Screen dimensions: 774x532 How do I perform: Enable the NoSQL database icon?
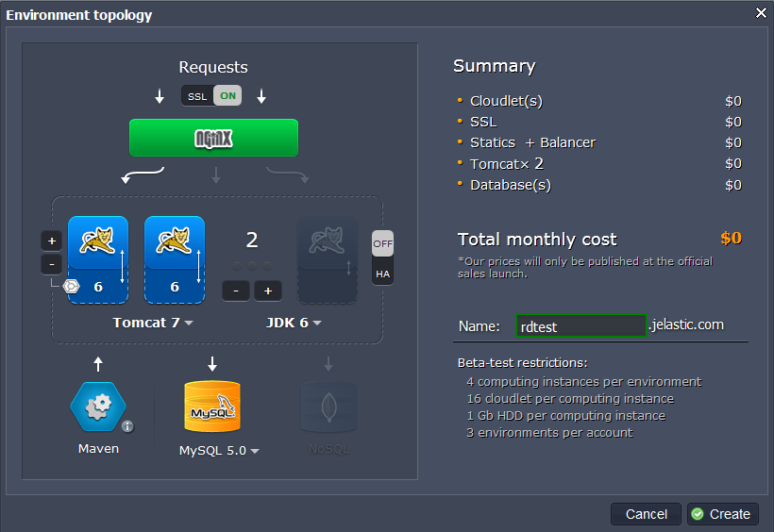point(328,407)
